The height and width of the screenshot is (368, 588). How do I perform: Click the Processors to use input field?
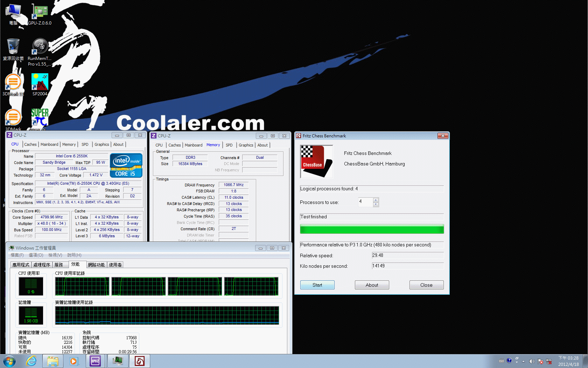(365, 202)
